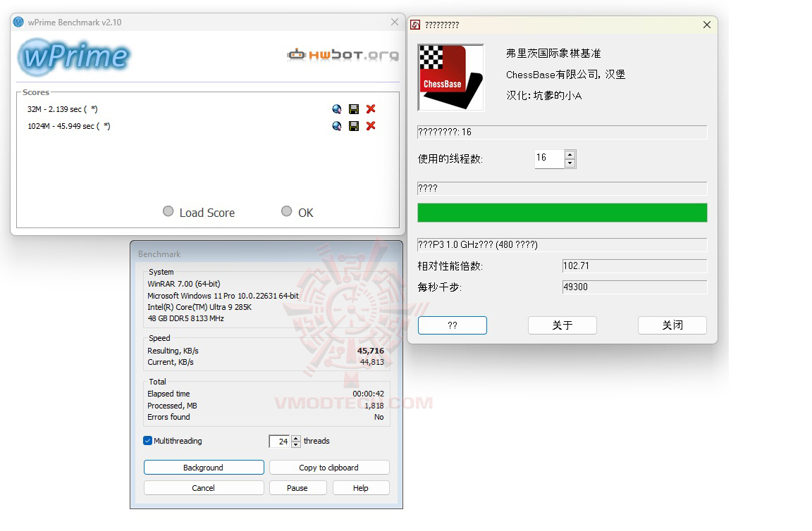Click the Microsoft Windows 11 Pro version text
Screen dimensions: 812x531
pyautogui.click(x=223, y=296)
